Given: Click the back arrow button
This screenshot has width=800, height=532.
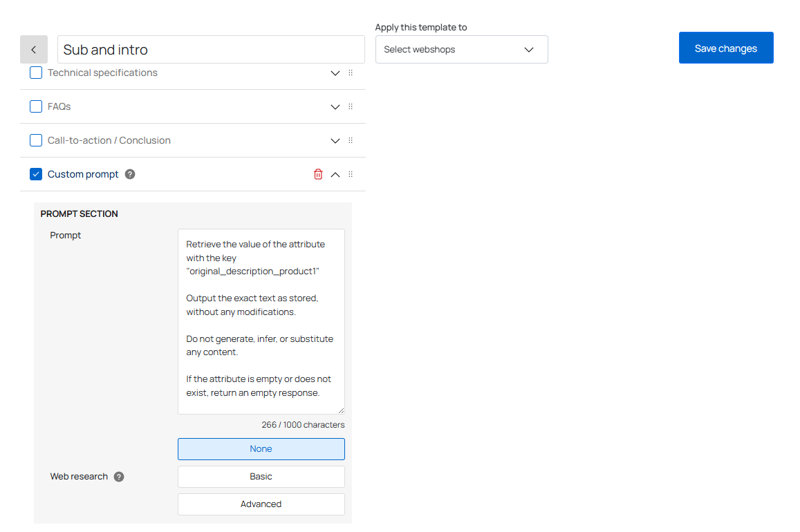Looking at the screenshot, I should click(34, 50).
